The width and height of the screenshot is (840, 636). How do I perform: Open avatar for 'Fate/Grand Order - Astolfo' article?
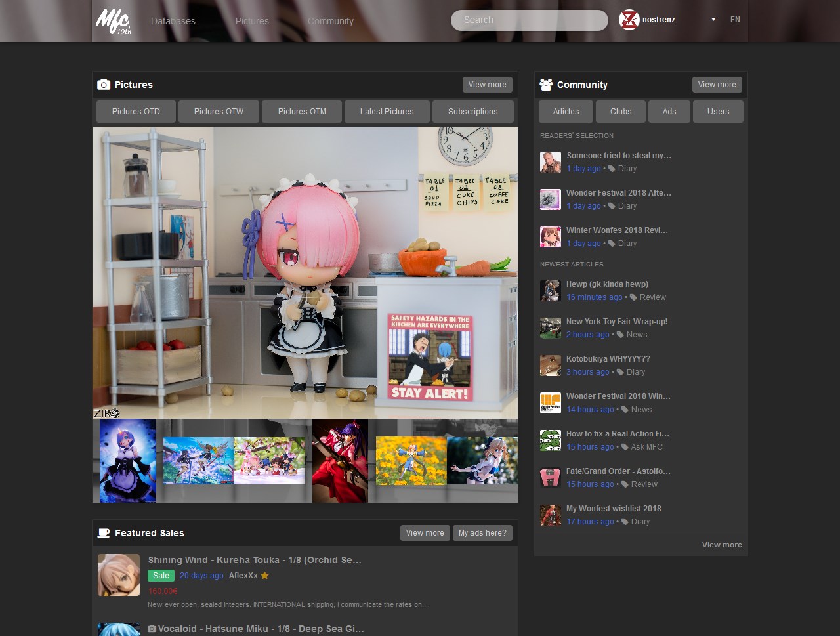[x=551, y=478]
